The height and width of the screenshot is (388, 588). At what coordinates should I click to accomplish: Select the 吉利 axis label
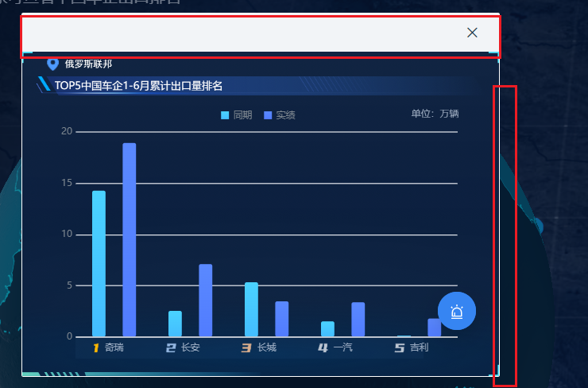(x=420, y=347)
